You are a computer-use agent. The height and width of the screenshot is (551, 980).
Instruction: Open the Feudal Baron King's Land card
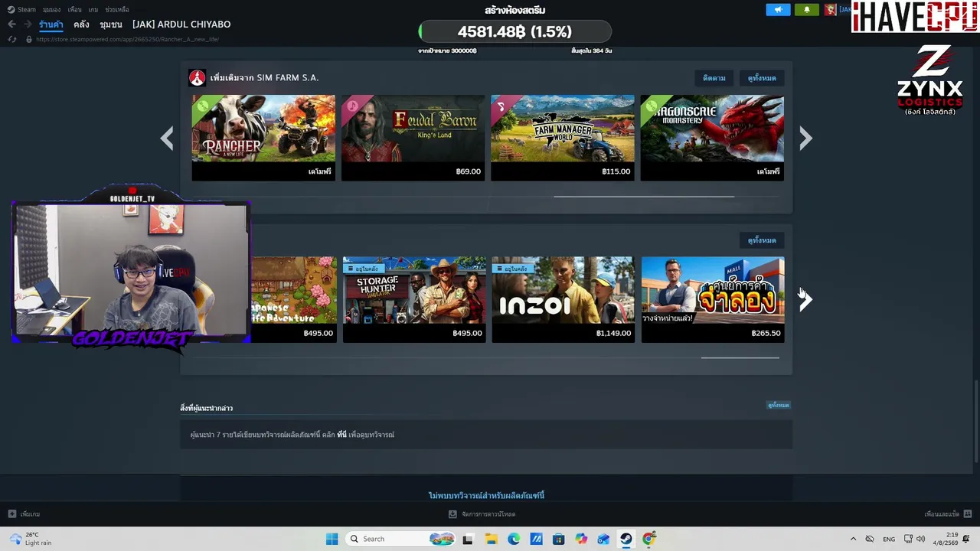413,138
